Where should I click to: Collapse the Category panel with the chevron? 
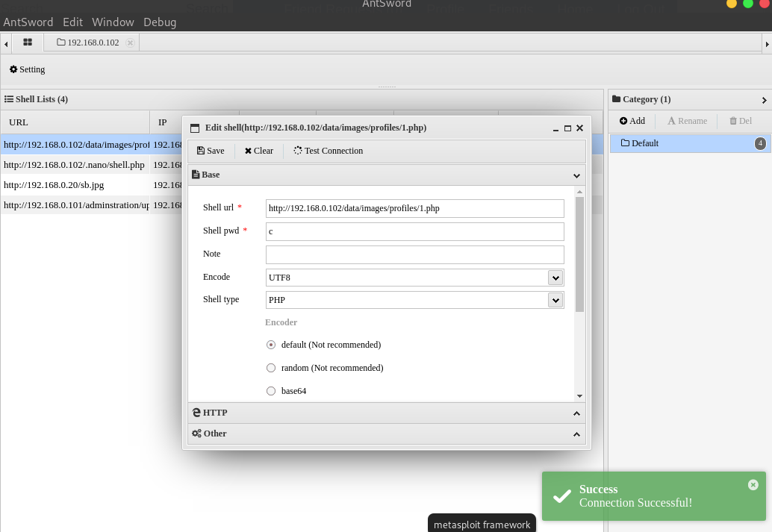[x=764, y=100]
